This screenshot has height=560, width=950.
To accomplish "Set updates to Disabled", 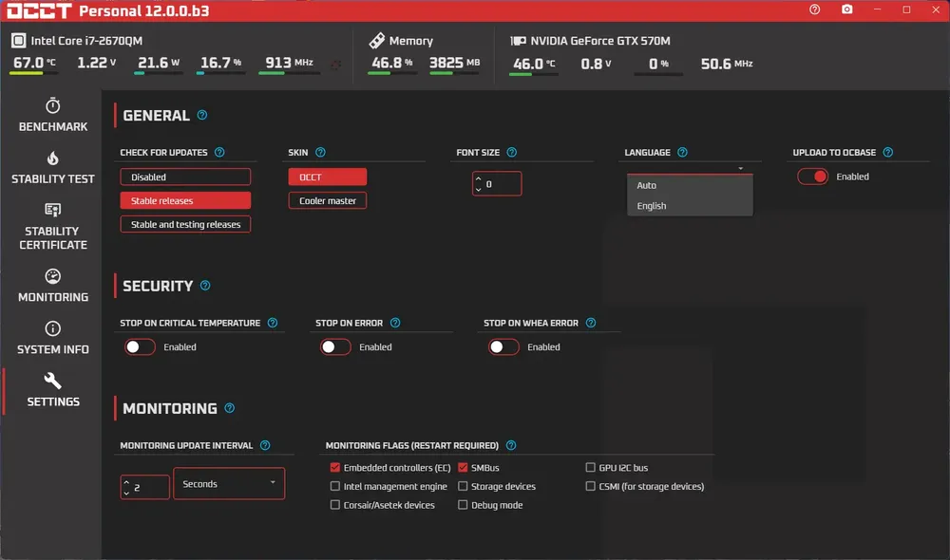I will [x=185, y=177].
